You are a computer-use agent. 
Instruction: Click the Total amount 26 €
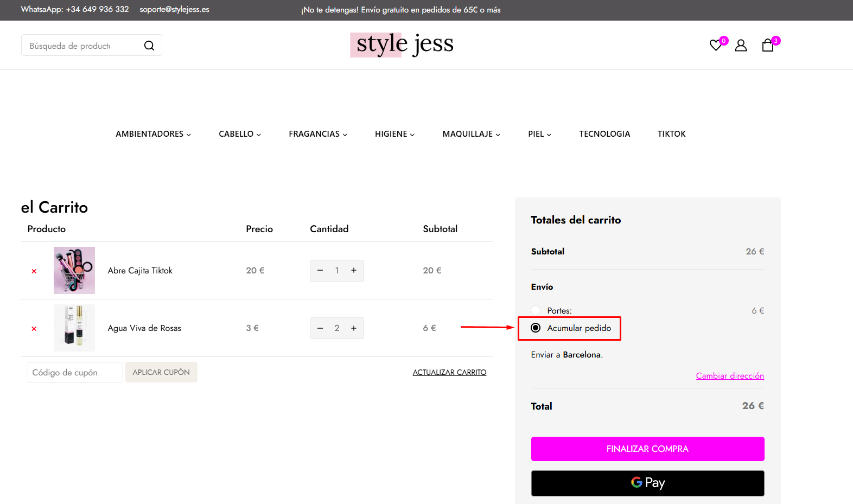point(753,406)
